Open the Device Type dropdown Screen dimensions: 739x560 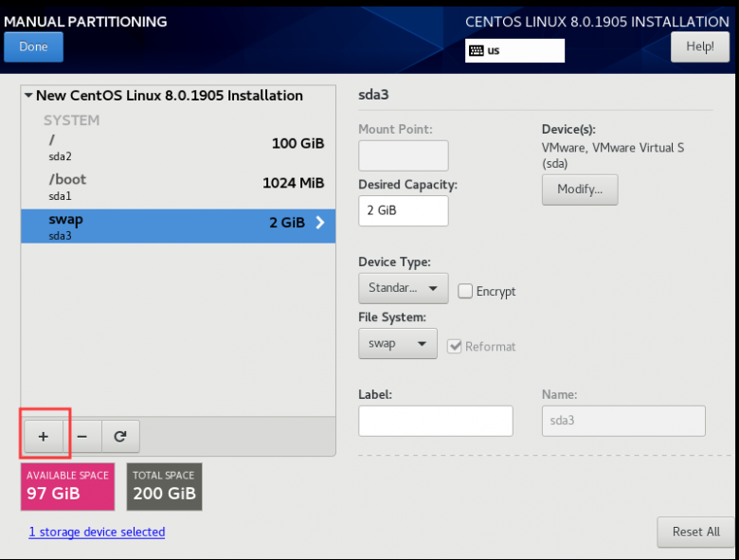pos(404,288)
